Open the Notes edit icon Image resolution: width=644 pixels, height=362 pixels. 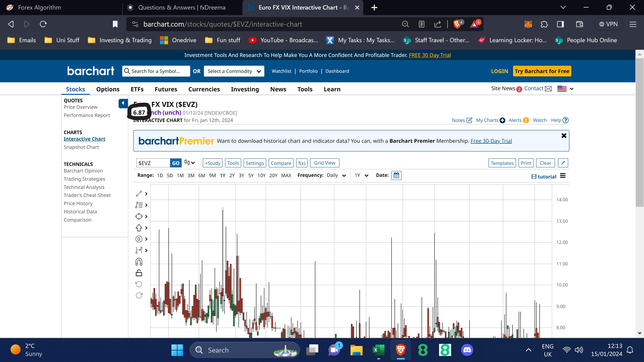point(470,120)
